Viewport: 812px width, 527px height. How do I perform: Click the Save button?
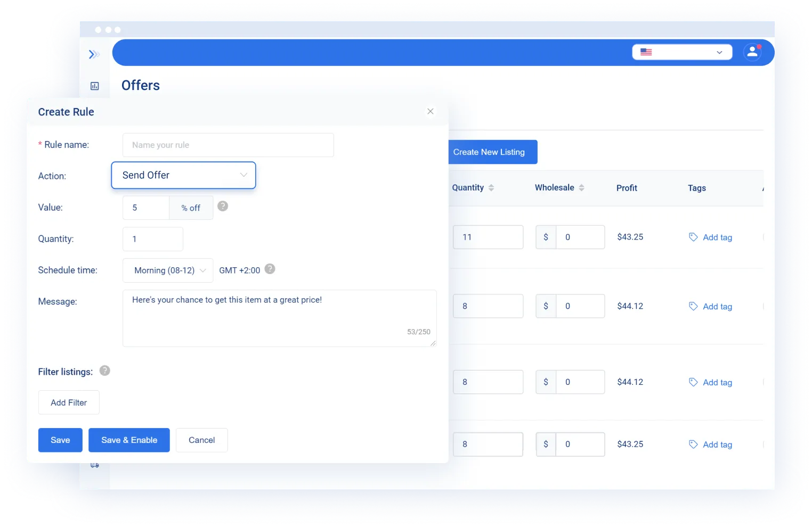[x=60, y=440]
